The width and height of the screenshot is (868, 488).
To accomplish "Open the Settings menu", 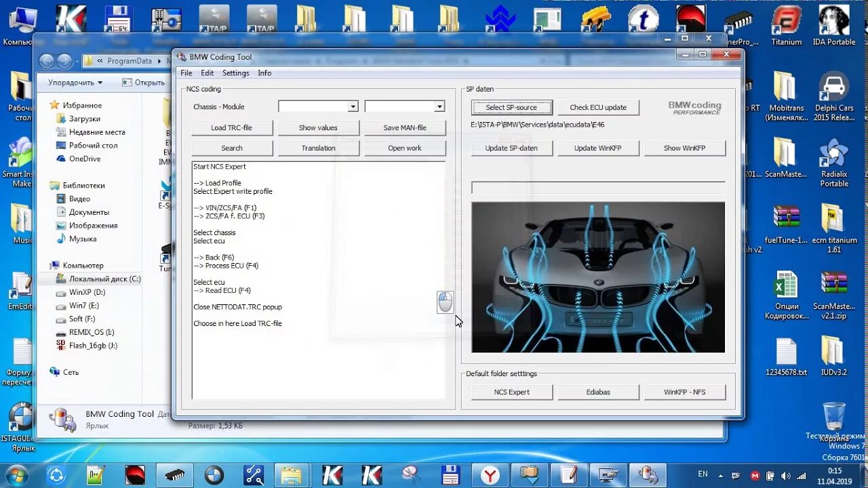I will [235, 73].
